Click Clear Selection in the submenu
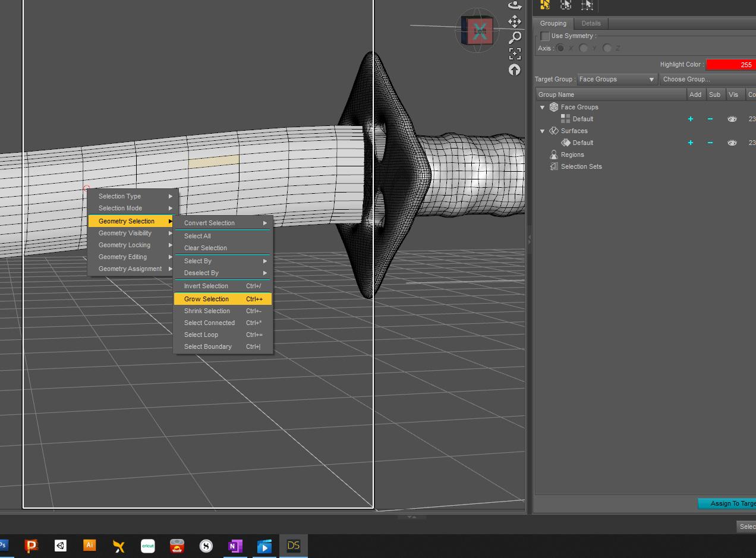The width and height of the screenshot is (756, 558). [x=223, y=248]
